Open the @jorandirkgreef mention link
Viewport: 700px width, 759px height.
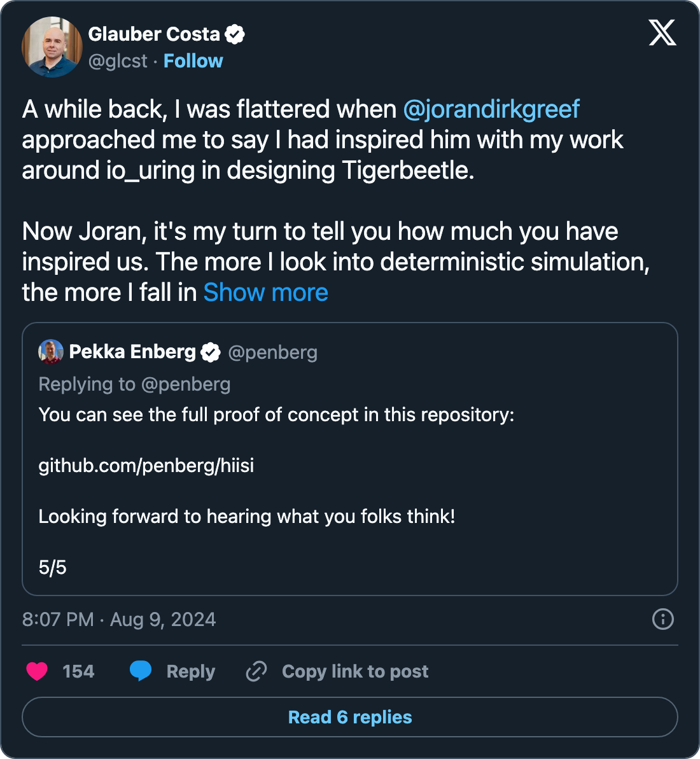pos(491,109)
